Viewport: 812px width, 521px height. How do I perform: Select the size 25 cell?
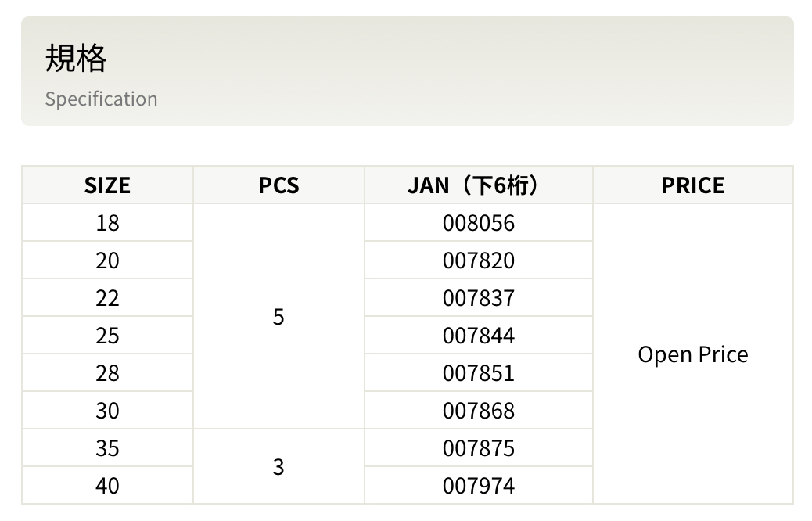tap(107, 336)
